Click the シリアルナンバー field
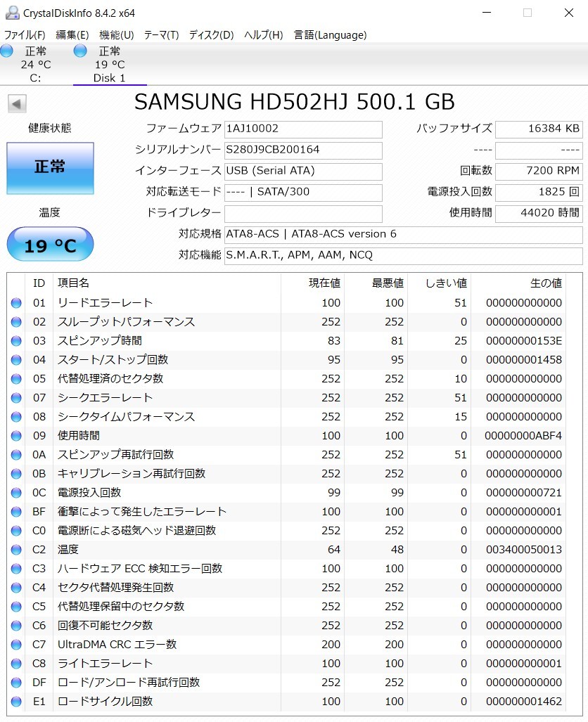The width and height of the screenshot is (588, 722). [x=303, y=150]
